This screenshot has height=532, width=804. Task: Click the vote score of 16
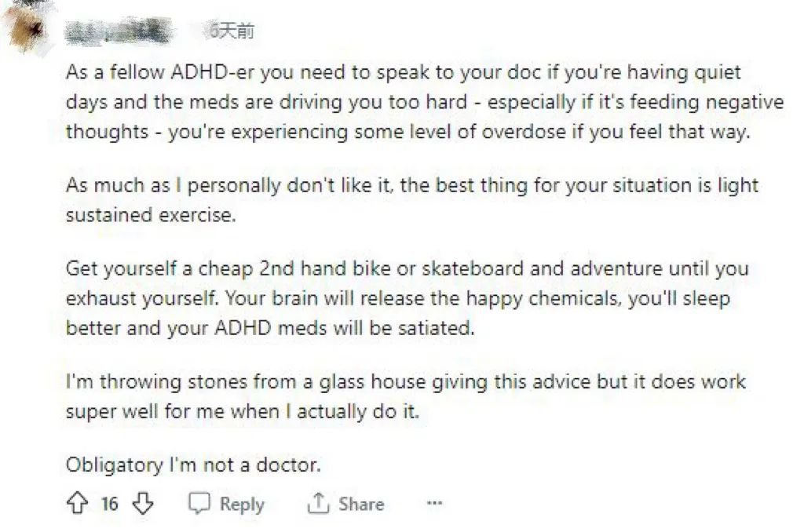pyautogui.click(x=110, y=503)
